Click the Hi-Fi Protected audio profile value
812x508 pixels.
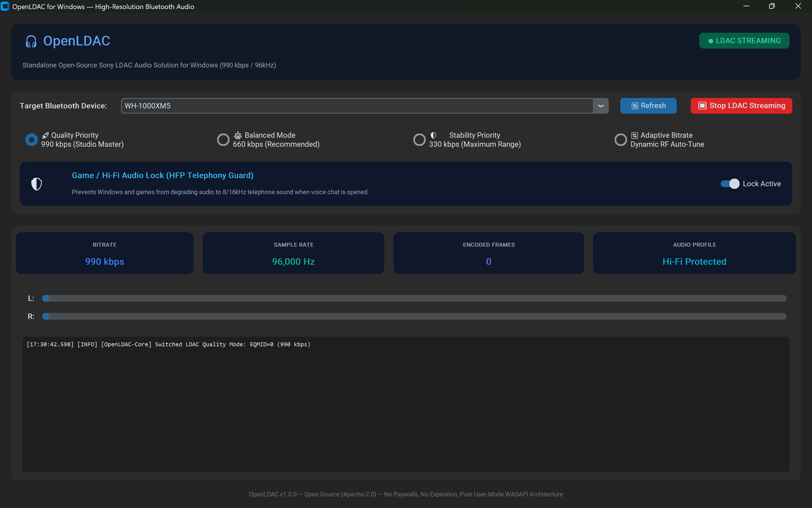[x=694, y=261]
